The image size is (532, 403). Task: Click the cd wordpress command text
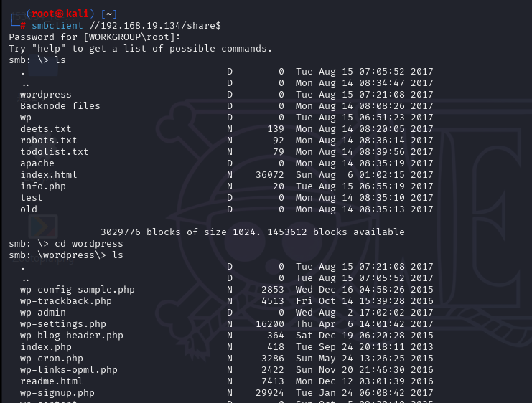point(74,243)
